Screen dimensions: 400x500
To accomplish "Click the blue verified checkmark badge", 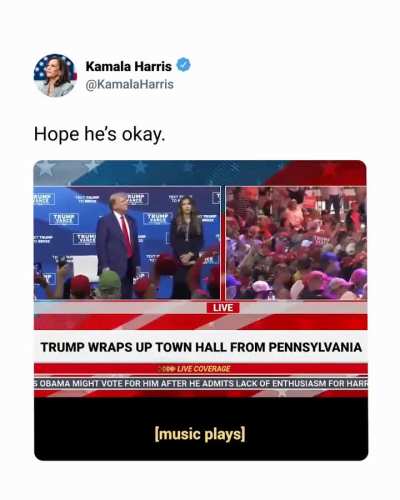I will [x=183, y=65].
